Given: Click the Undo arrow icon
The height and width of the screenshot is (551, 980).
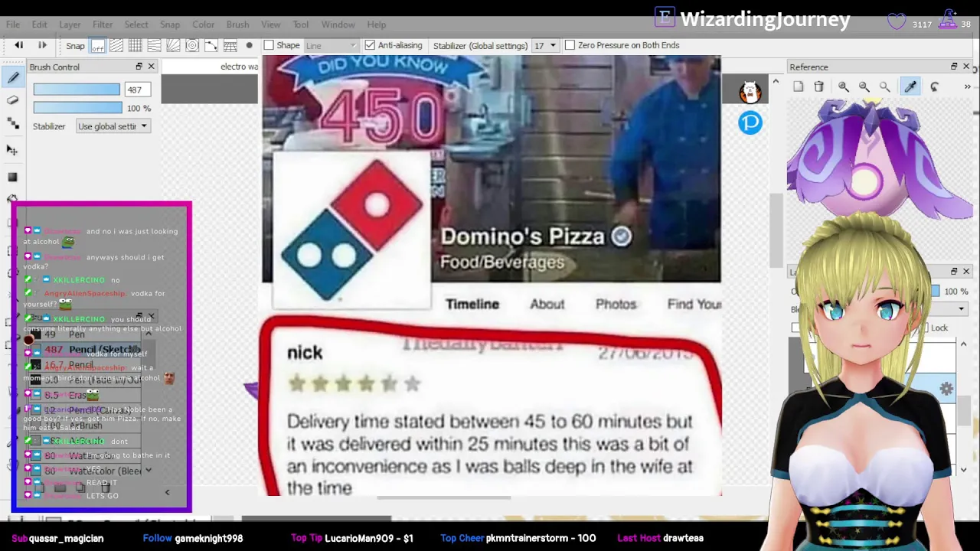Looking at the screenshot, I should [19, 45].
